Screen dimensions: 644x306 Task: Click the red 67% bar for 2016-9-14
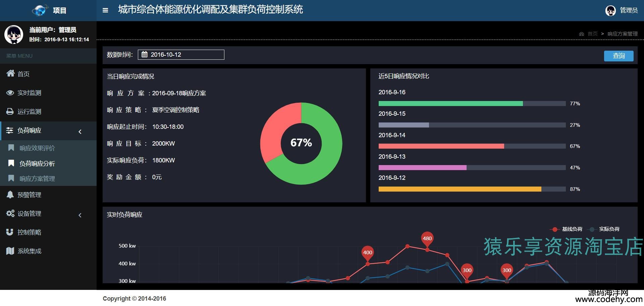[x=441, y=146]
